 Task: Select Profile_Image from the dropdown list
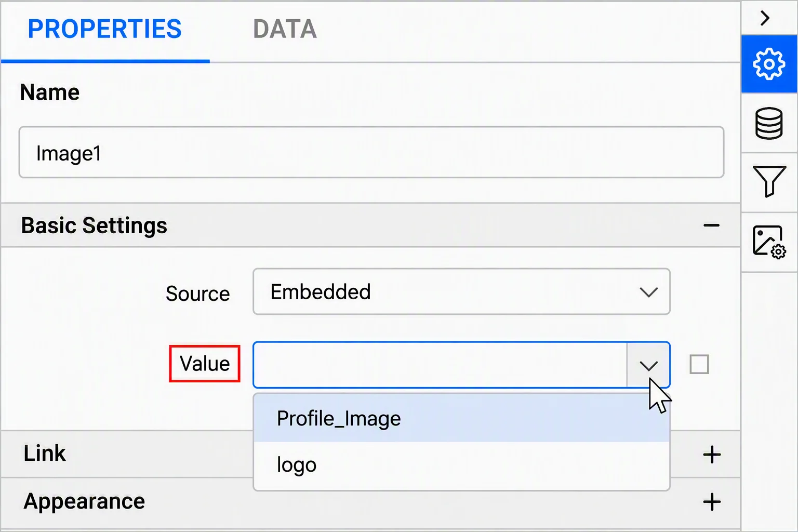461,418
